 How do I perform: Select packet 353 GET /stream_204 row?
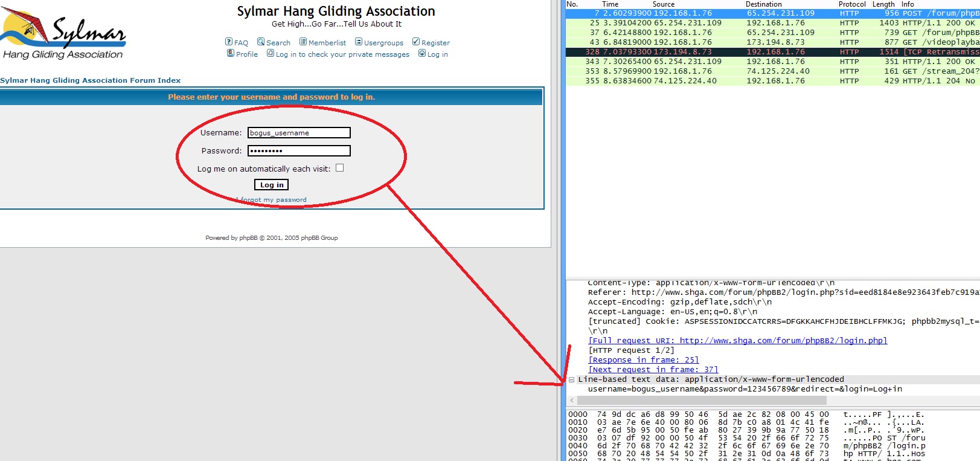point(773,71)
